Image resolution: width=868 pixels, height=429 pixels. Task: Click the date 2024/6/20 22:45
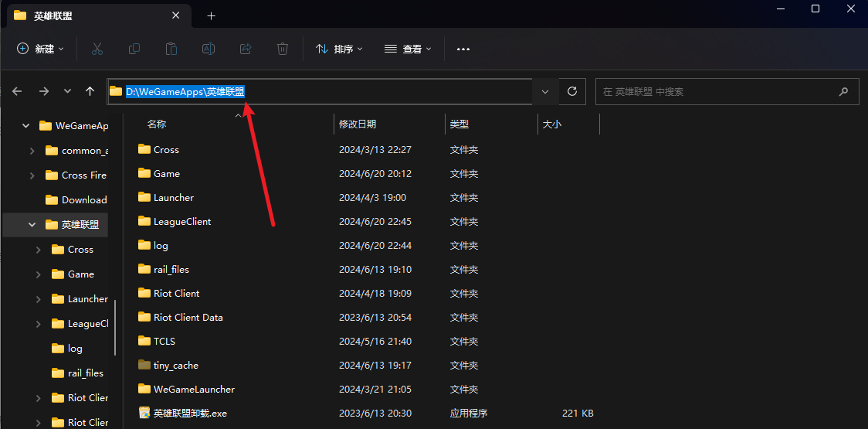point(375,221)
